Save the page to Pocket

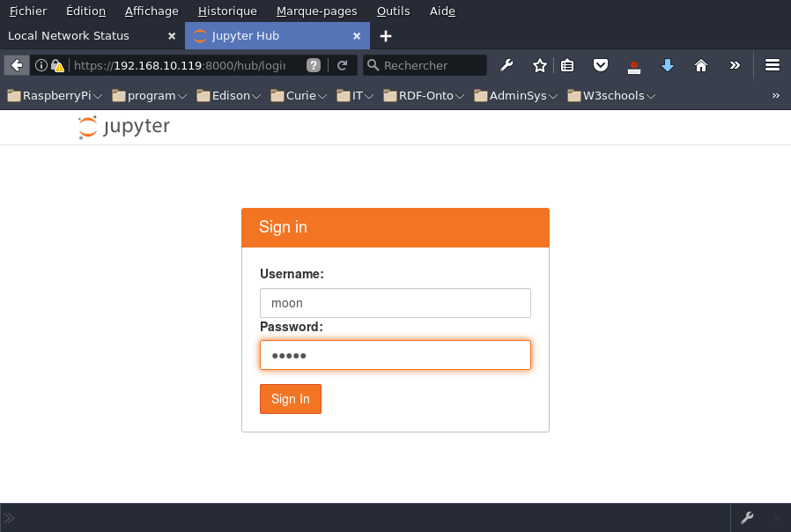[x=601, y=65]
